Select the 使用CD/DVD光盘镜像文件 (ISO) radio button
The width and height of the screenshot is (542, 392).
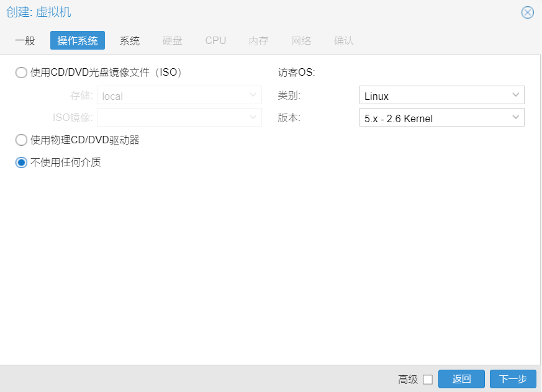coord(22,73)
